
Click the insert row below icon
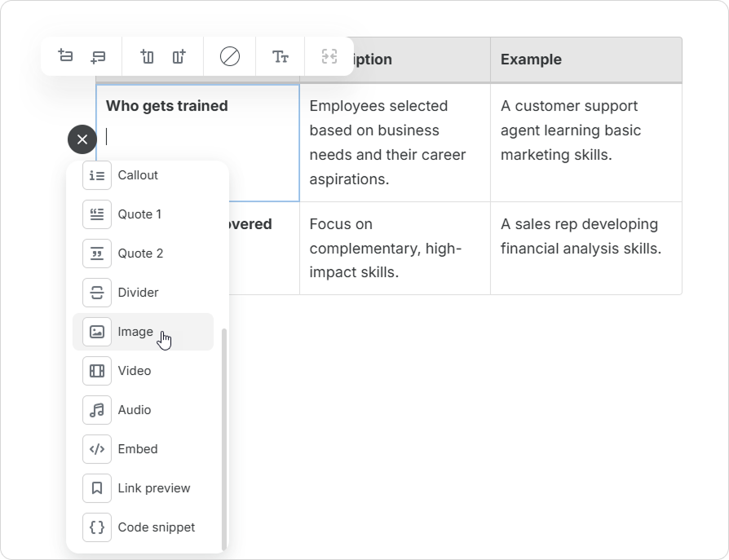(98, 56)
